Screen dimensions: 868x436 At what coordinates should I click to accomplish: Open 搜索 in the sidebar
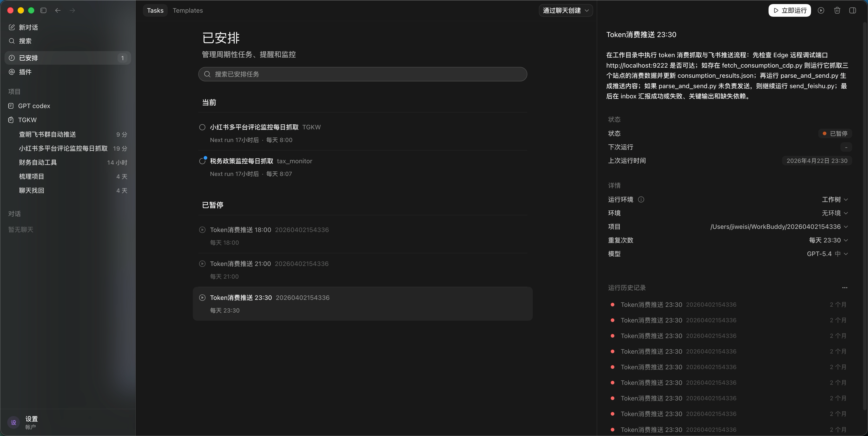(68, 41)
